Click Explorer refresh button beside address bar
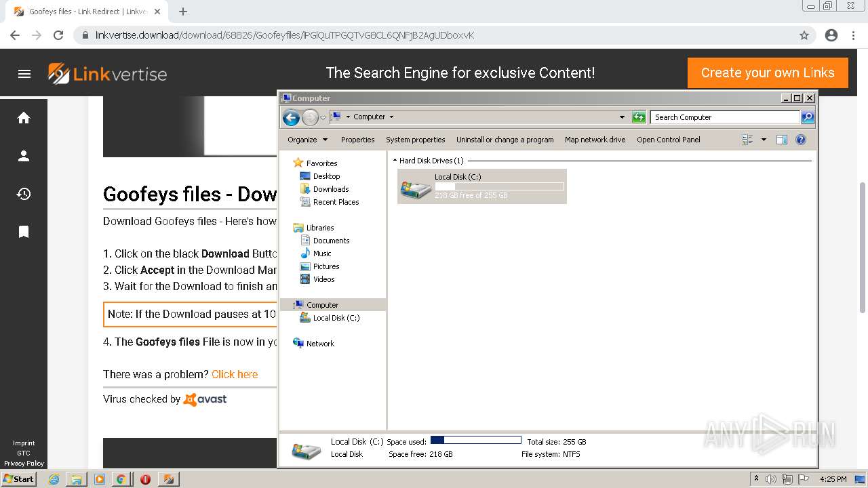The height and width of the screenshot is (488, 868). click(x=639, y=117)
